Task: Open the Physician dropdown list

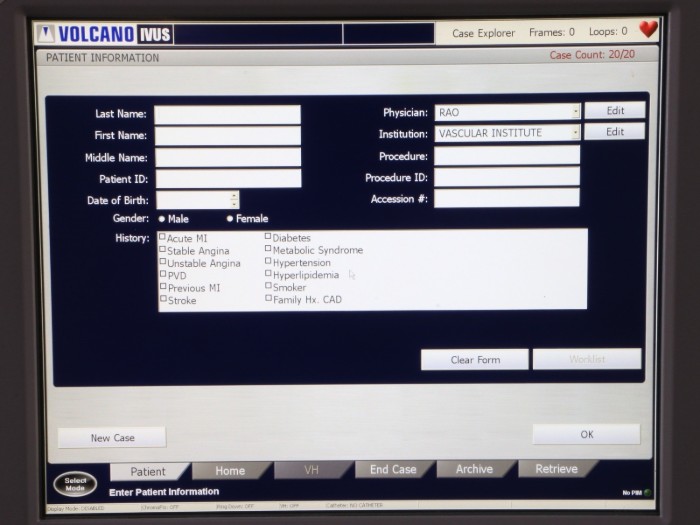Action: point(575,112)
